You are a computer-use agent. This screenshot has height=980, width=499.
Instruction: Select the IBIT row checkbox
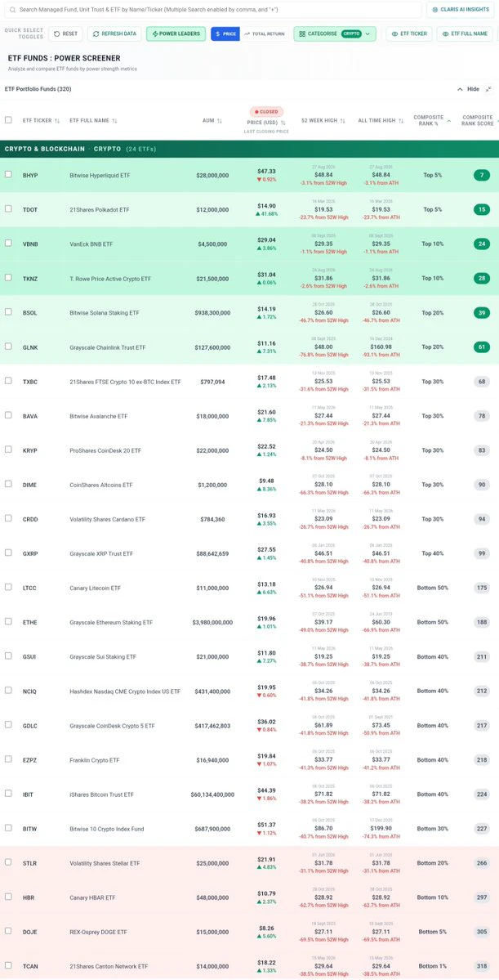point(8,793)
